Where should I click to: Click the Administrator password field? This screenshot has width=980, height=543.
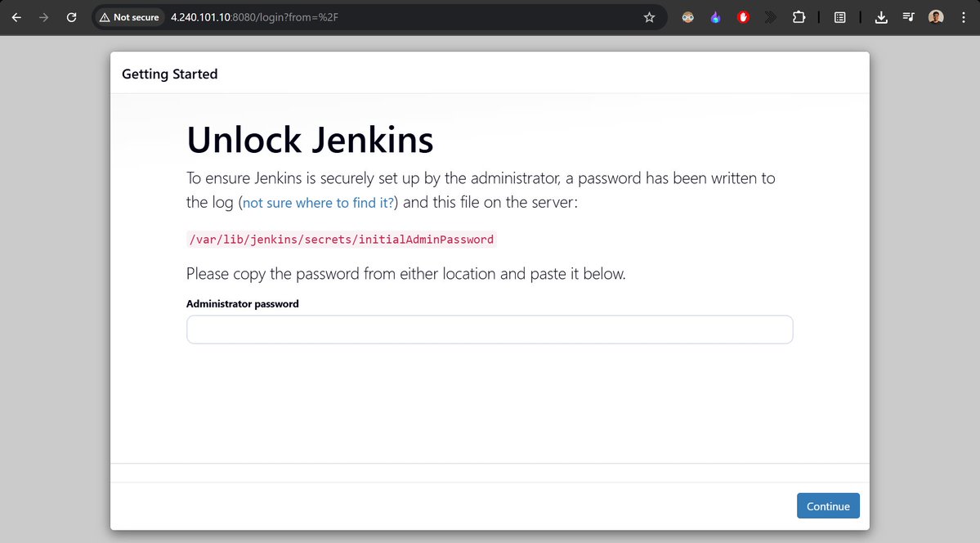coord(489,329)
